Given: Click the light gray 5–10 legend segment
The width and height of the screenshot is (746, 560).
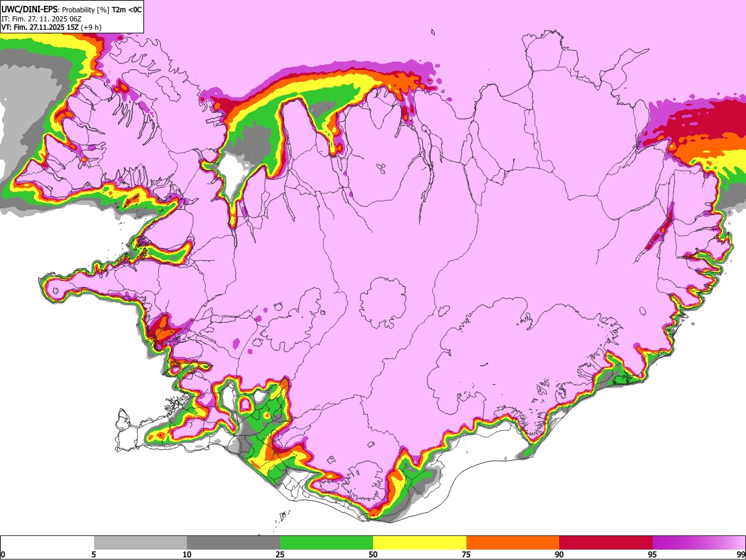Looking at the screenshot, I should 140,542.
